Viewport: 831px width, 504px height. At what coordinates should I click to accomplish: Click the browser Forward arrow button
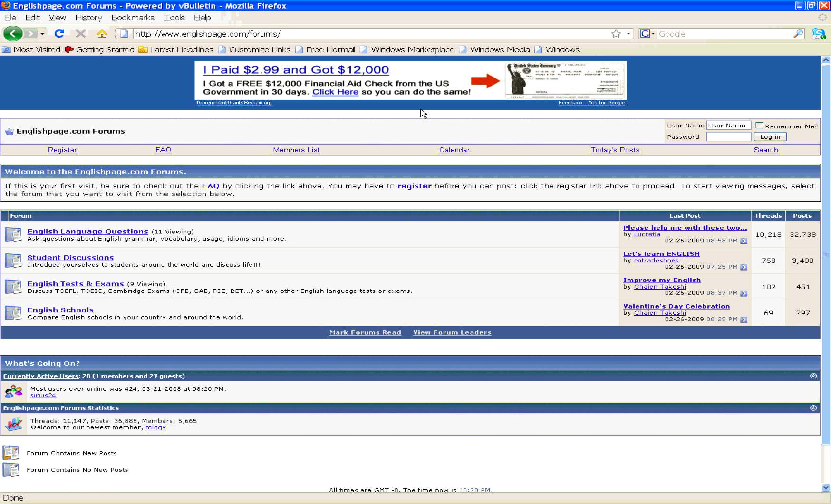[x=30, y=34]
